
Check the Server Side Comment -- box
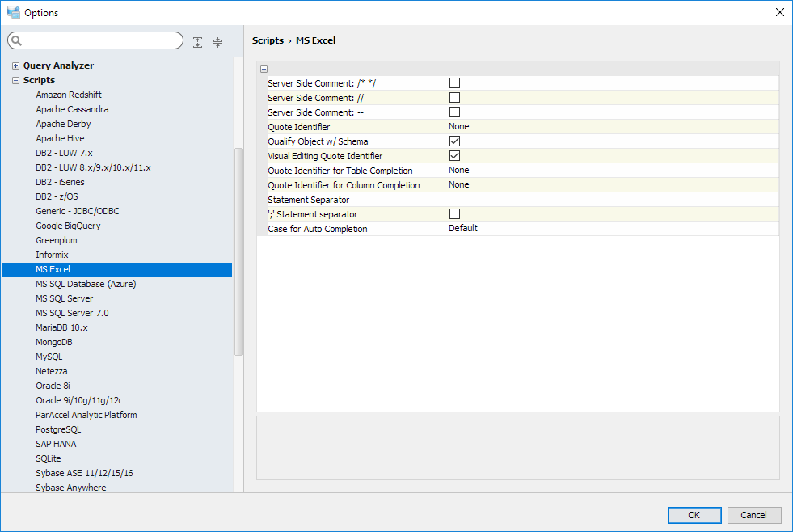[454, 112]
